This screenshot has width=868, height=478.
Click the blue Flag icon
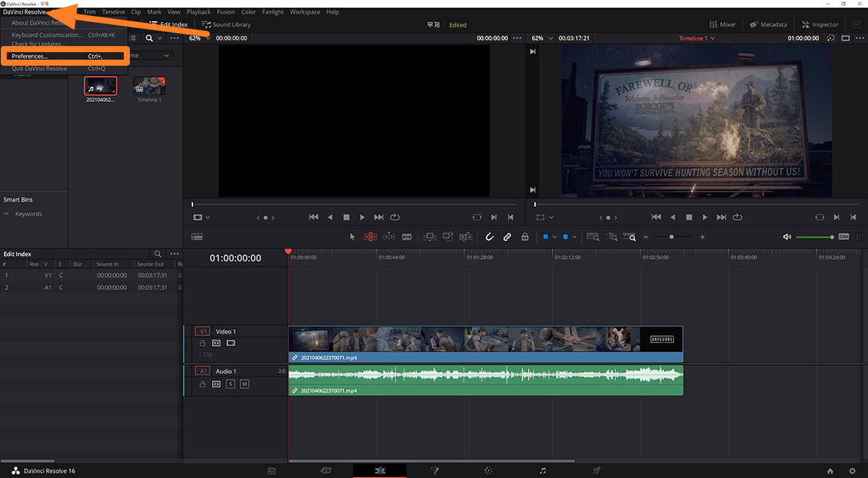pos(545,237)
